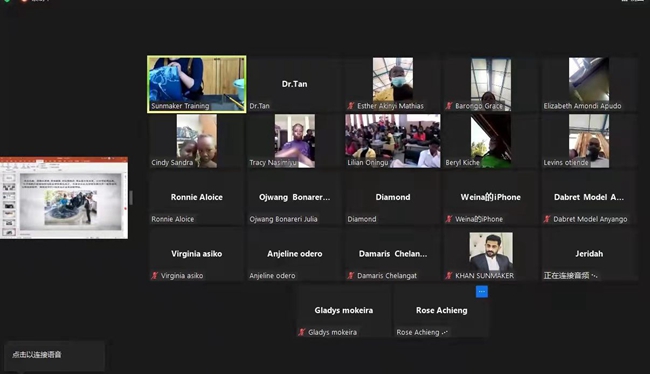Click muted mic icon beside Dabret Model Anyango
The image size is (650, 374).
click(x=547, y=219)
